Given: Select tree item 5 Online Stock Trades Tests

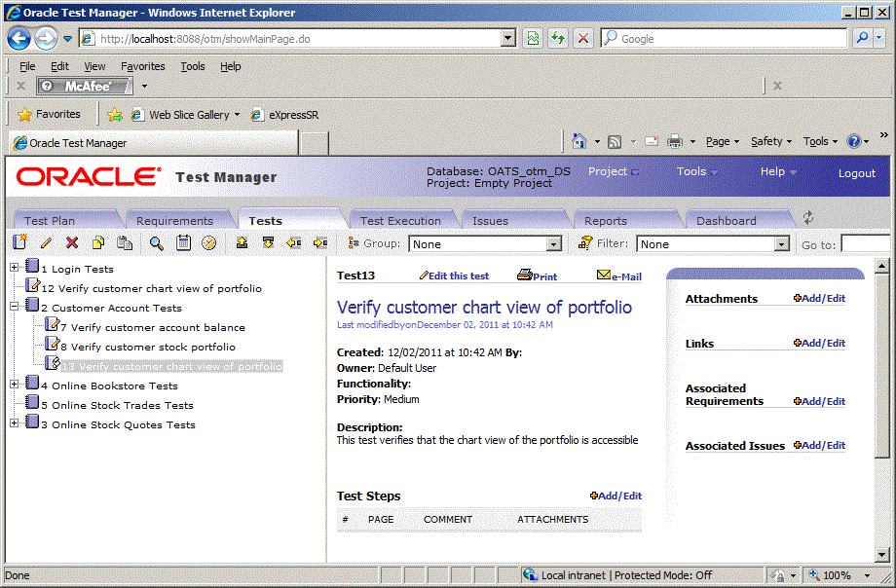Looking at the screenshot, I should pos(117,405).
